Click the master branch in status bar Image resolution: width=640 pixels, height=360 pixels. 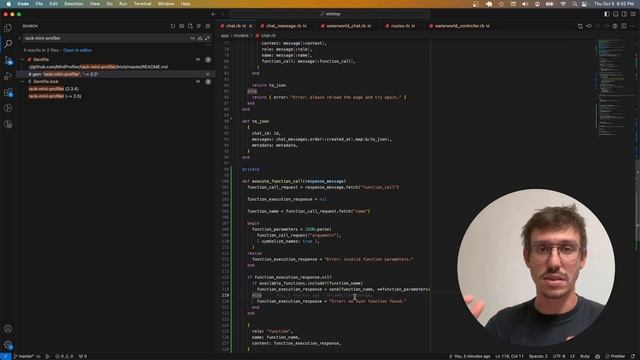pos(24,356)
